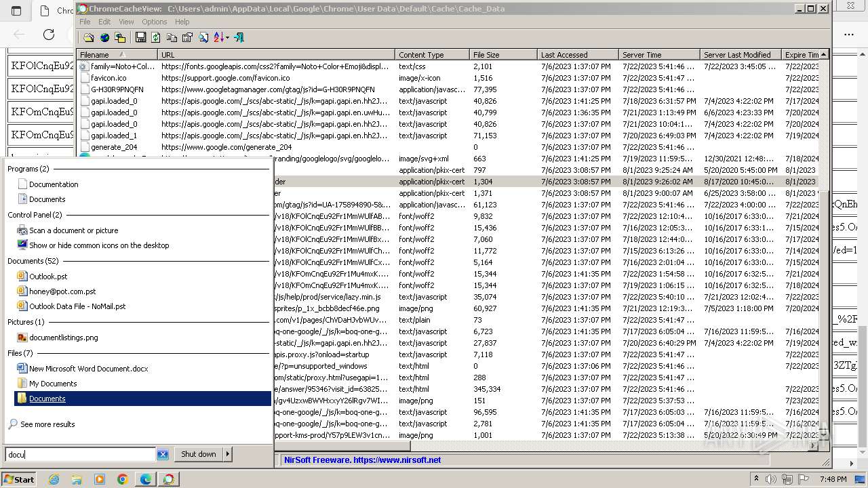The height and width of the screenshot is (488, 868).
Task: Select the G-H30R9PNQFN row
Action: [448, 89]
